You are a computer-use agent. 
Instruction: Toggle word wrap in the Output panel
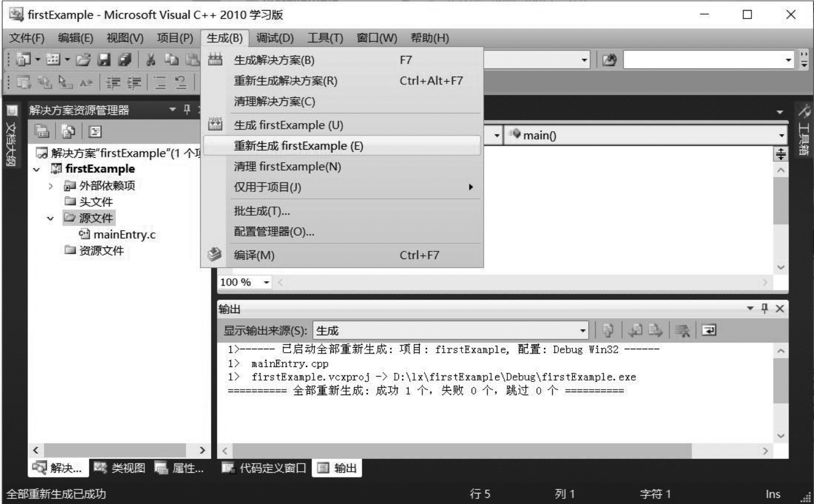coord(709,330)
